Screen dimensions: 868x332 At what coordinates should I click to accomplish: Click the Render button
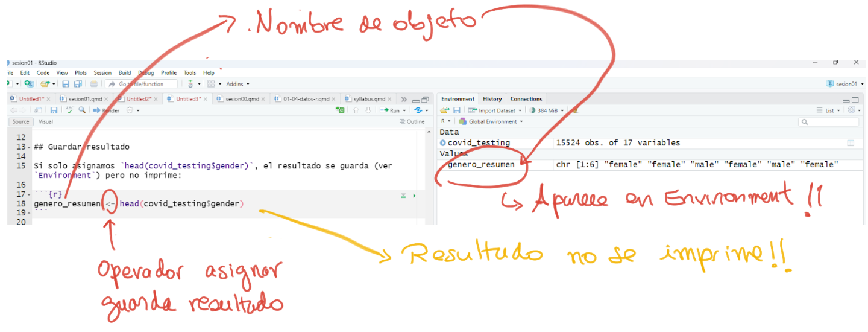coord(107,110)
